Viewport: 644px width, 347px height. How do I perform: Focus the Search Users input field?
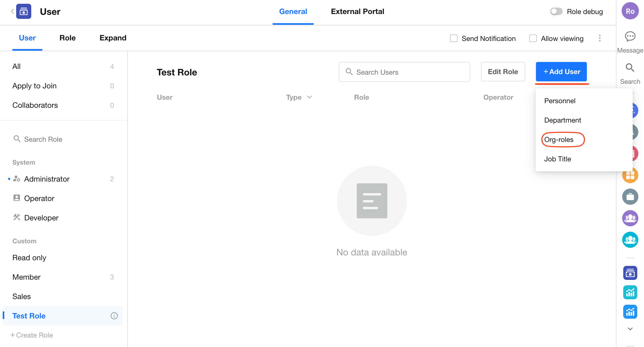pos(404,72)
